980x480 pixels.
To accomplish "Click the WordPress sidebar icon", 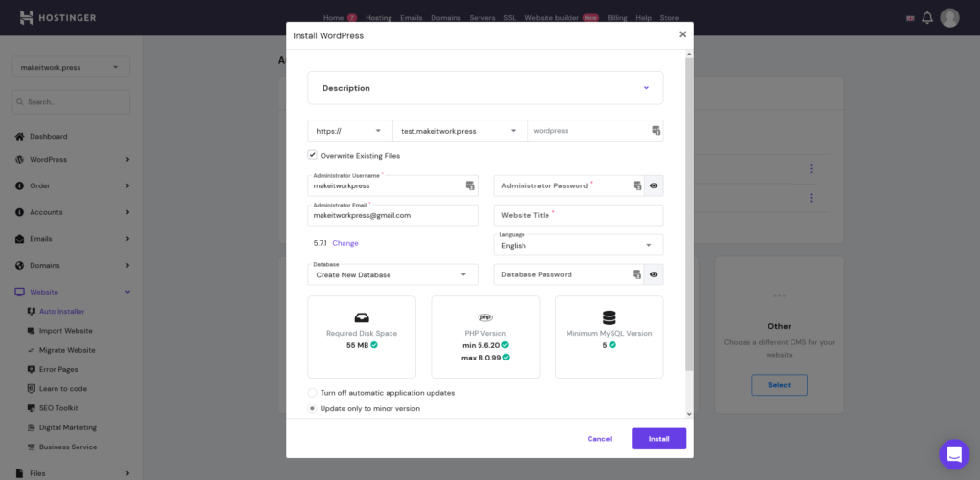I will [x=19, y=159].
